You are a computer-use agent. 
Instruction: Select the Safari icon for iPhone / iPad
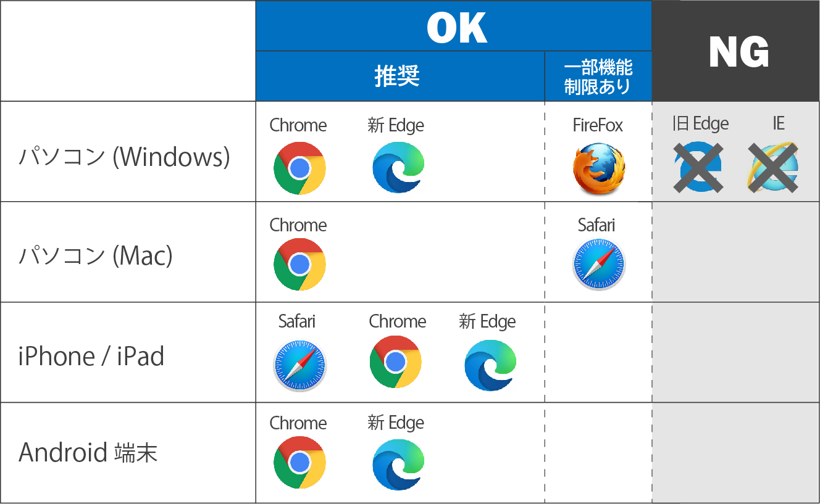[299, 365]
